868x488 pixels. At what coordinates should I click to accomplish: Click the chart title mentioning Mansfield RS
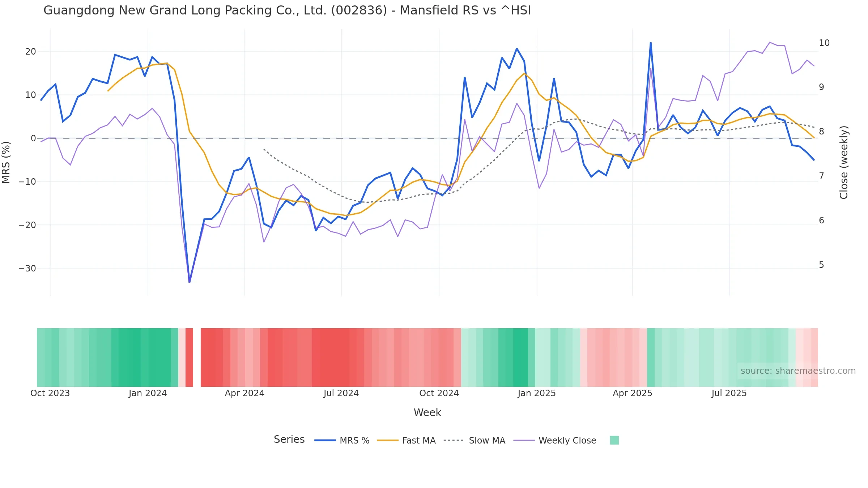pyautogui.click(x=287, y=10)
